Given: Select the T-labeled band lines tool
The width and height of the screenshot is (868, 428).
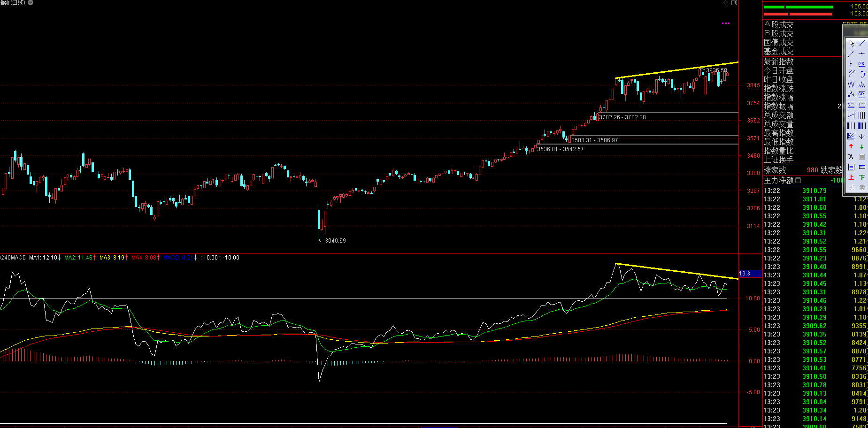Looking at the screenshot, I should point(862,105).
